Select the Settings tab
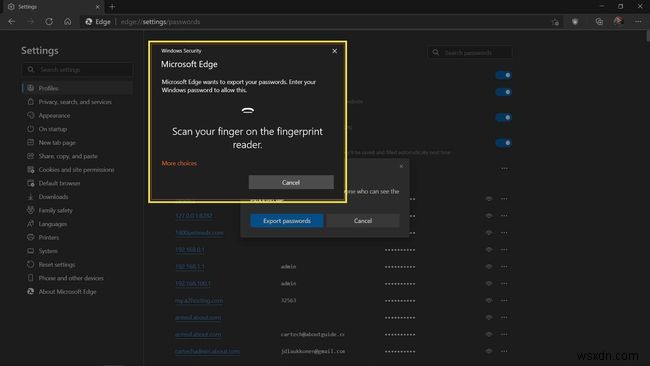 point(54,7)
